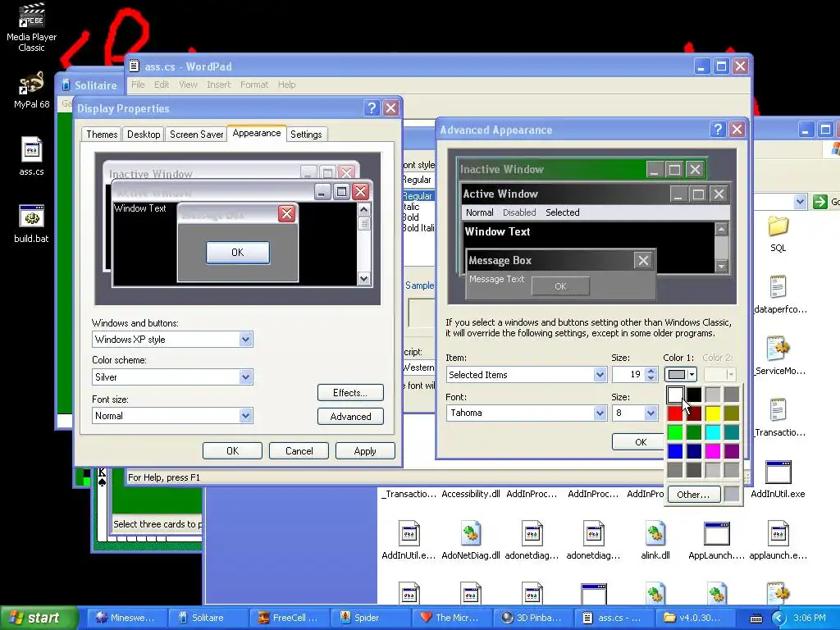
Task: Switch to Spider taskbar button
Action: coord(371,618)
